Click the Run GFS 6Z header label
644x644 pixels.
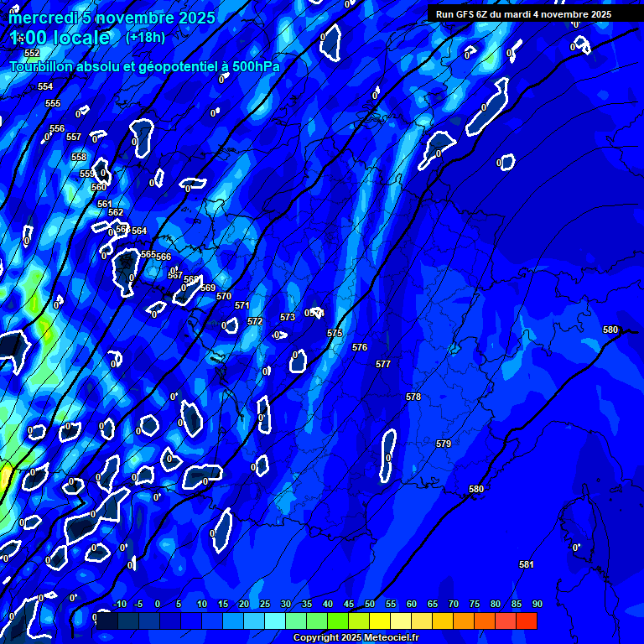(x=523, y=14)
